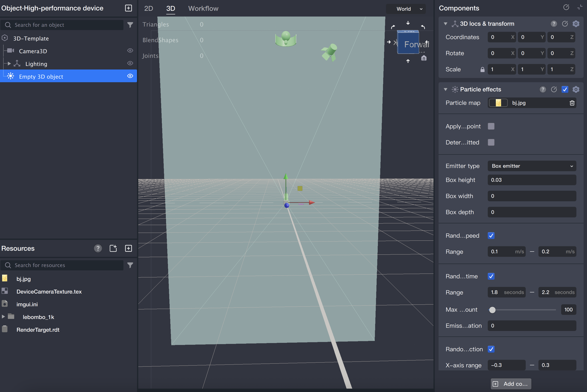This screenshot has height=392, width=587.
Task: Hide Camera3D with its eye icon
Action: click(x=130, y=51)
